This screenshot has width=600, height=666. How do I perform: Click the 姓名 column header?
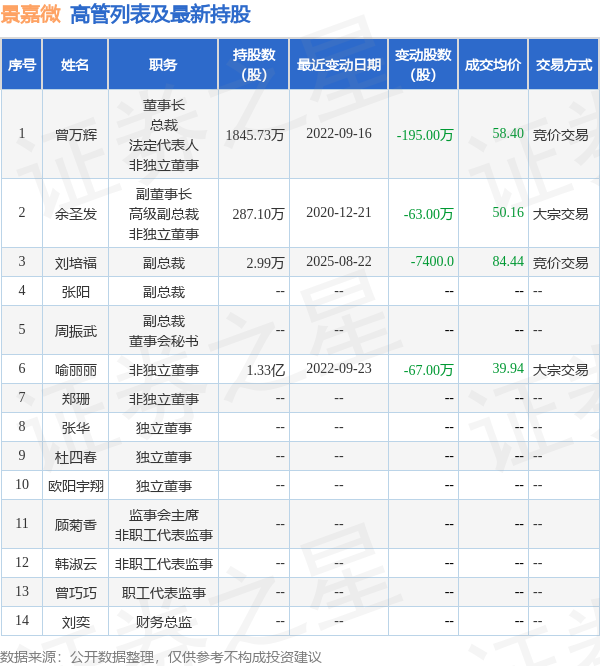[75, 65]
